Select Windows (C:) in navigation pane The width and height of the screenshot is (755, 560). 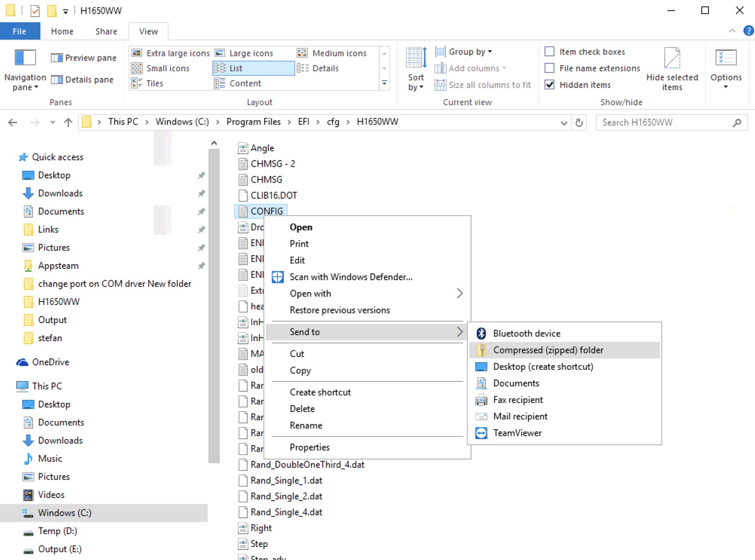[x=104, y=513]
